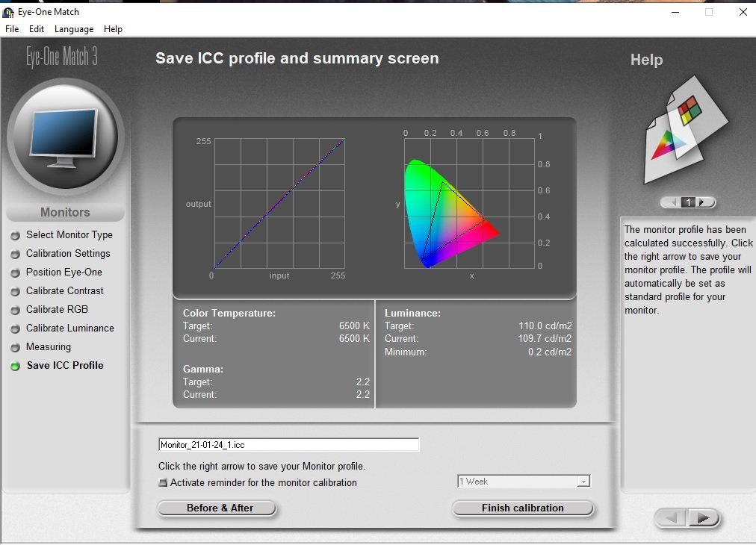
Task: Click bullet beside Position Eye-One
Action: (x=16, y=272)
